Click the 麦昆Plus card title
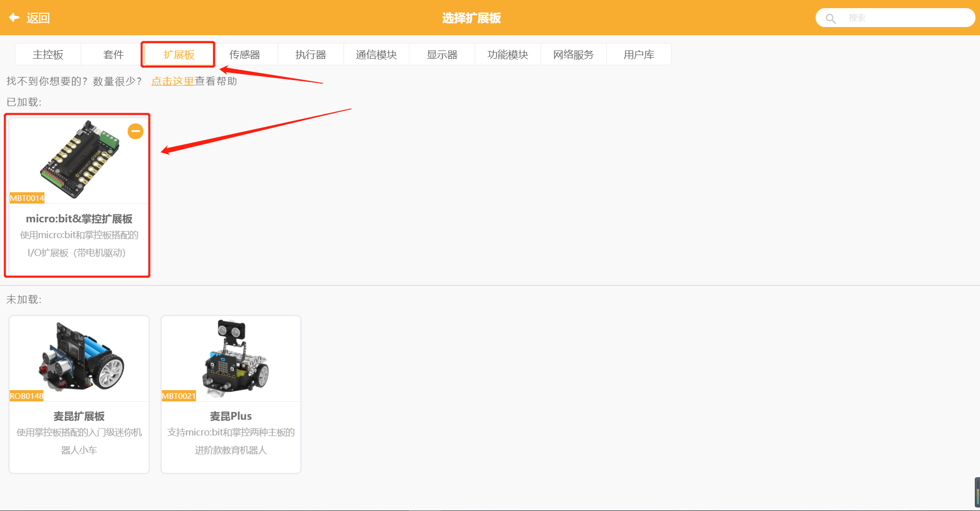Screen dimensions: 980x511 point(231,416)
